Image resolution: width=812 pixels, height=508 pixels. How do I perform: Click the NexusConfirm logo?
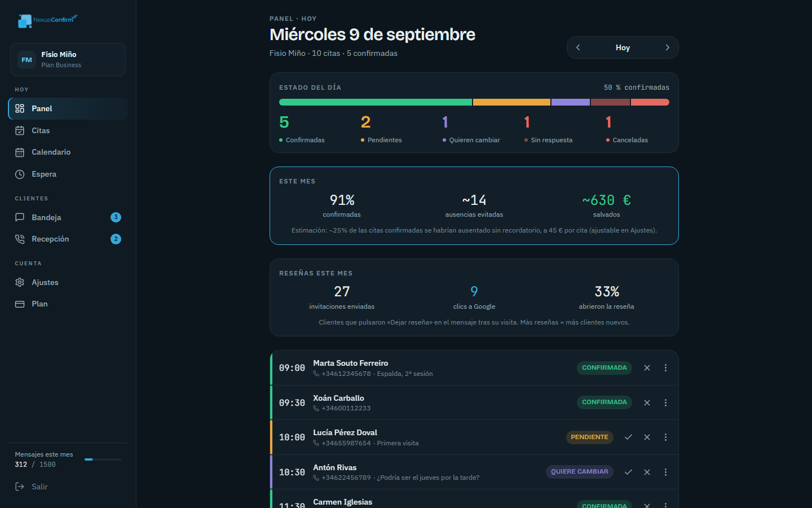coord(48,20)
